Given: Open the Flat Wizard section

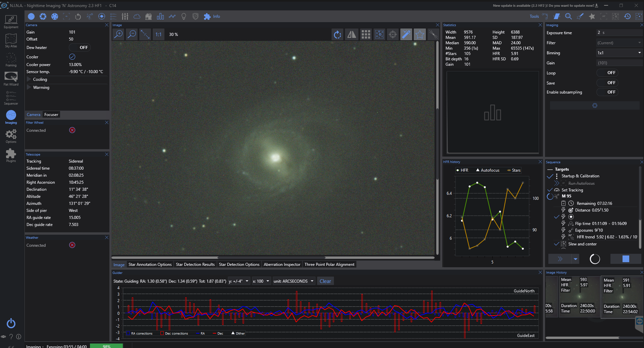Looking at the screenshot, I should pyautogui.click(x=11, y=79).
